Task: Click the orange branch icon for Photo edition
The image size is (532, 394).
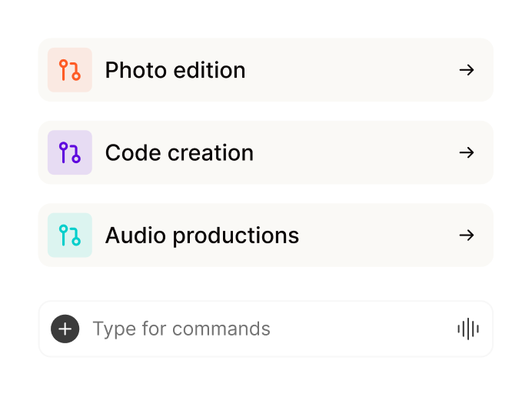Action: 70,70
